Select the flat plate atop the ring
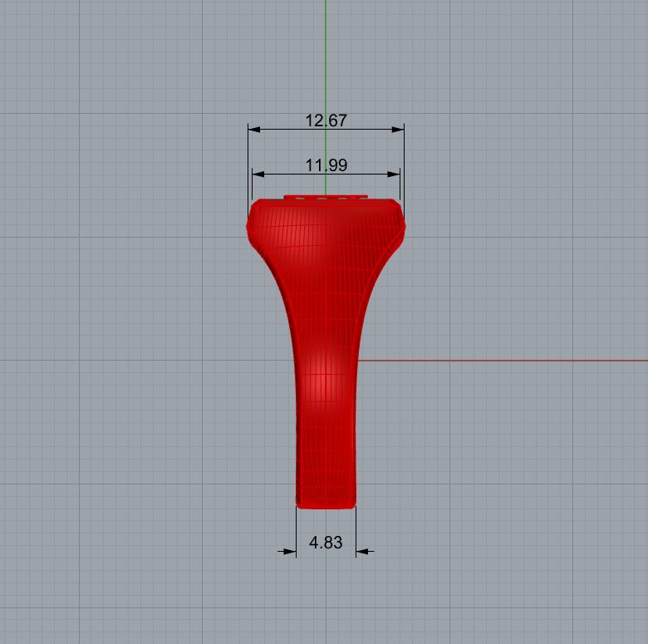 click(326, 197)
